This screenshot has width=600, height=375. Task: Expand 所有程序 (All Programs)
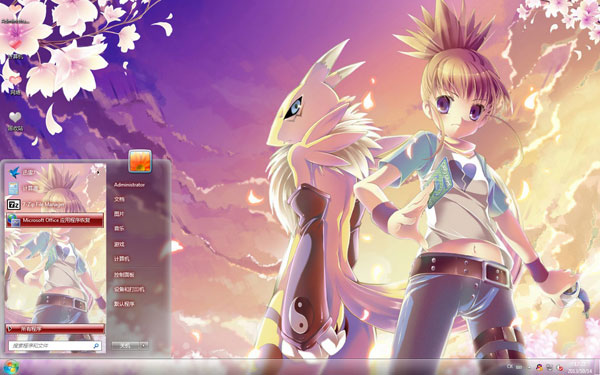click(x=55, y=329)
